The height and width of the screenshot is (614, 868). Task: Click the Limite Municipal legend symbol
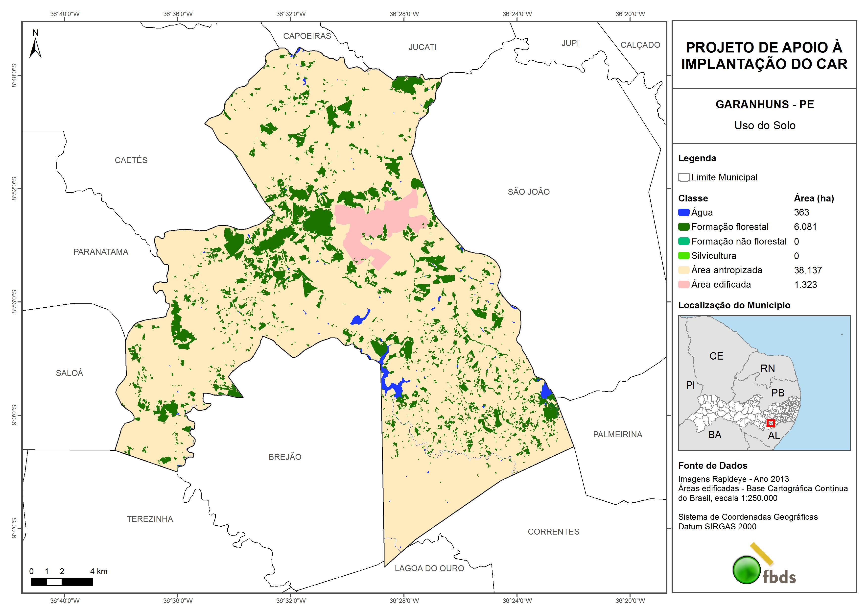683,177
